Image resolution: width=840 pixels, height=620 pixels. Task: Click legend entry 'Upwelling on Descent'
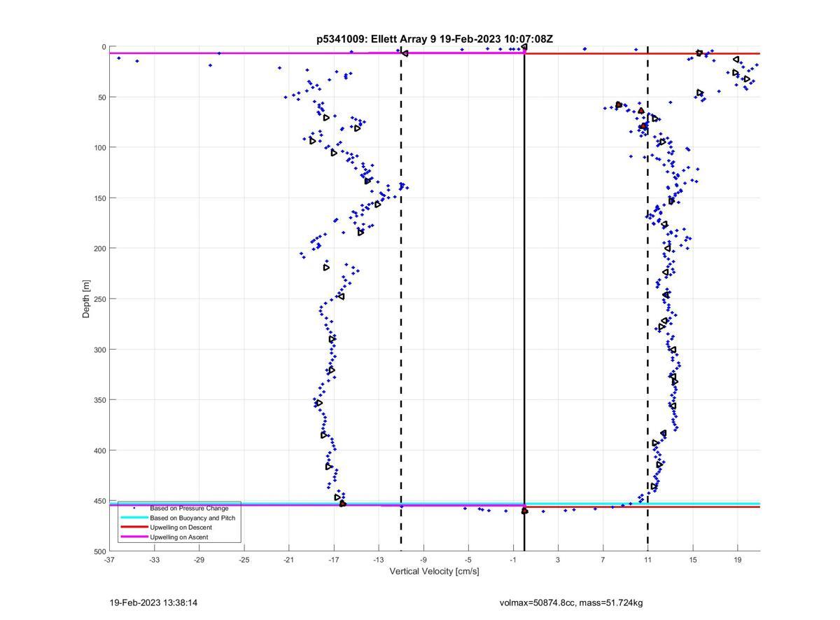181,527
